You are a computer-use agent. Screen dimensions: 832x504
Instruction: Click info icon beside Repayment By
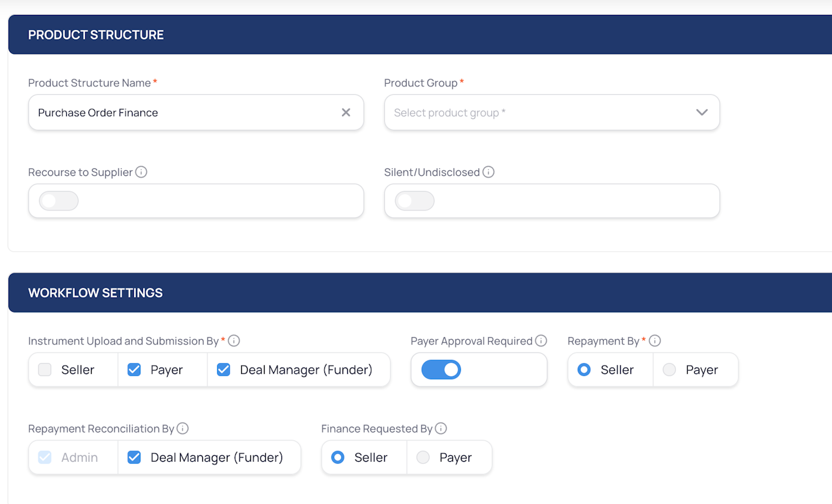[655, 341]
